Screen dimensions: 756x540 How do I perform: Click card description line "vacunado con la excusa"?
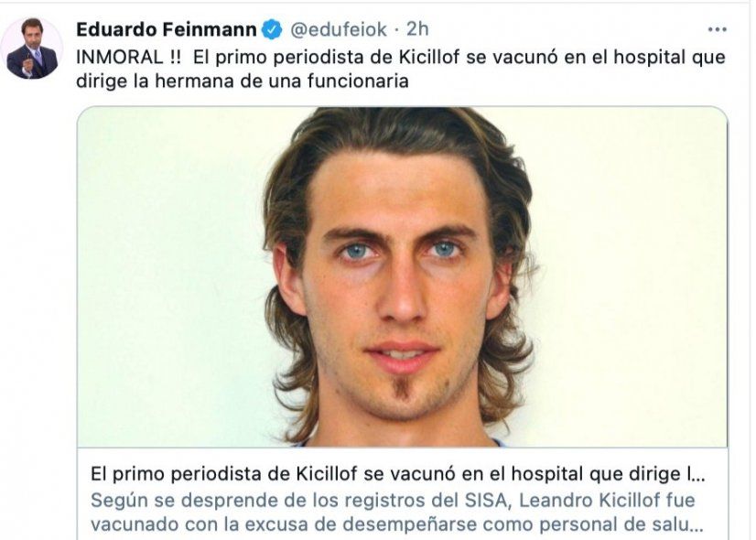(397, 524)
